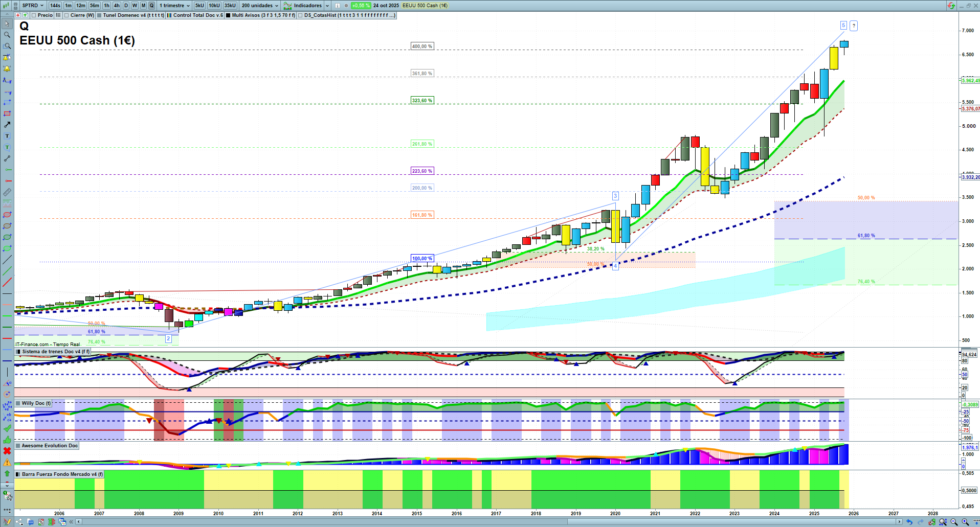Open the SPTRD symbol dropdown
The image size is (980, 527).
coord(33,6)
